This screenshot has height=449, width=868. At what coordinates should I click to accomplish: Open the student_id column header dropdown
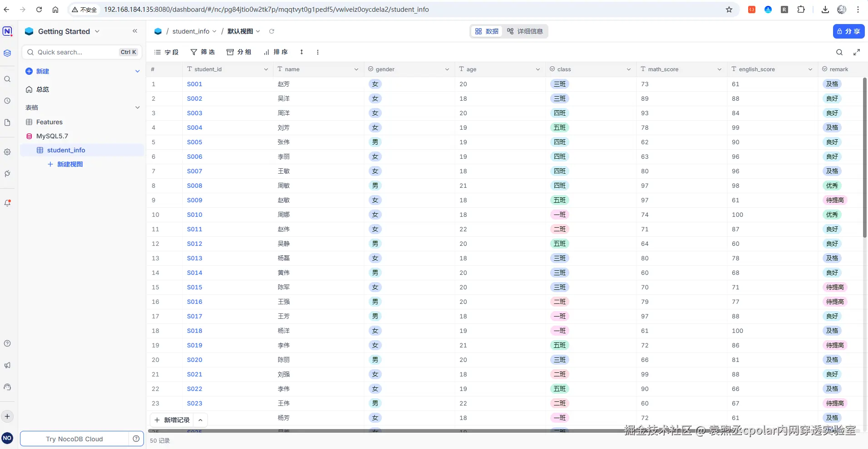pyautogui.click(x=266, y=69)
